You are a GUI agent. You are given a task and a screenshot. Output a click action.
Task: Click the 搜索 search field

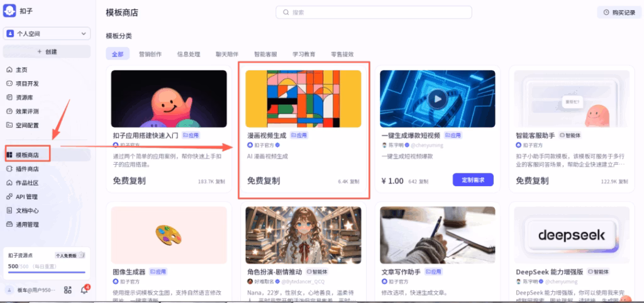click(374, 13)
